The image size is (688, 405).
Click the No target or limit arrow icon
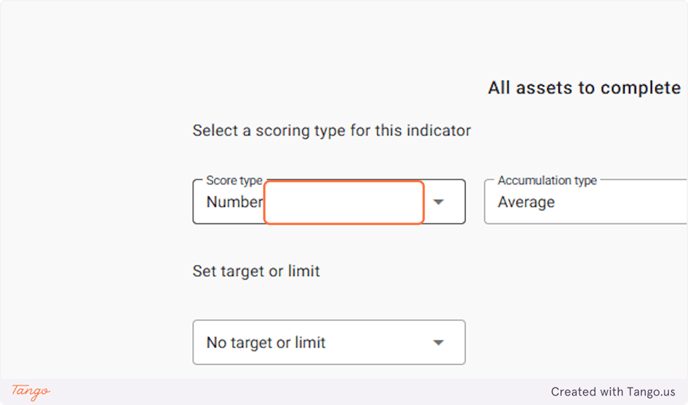[438, 343]
